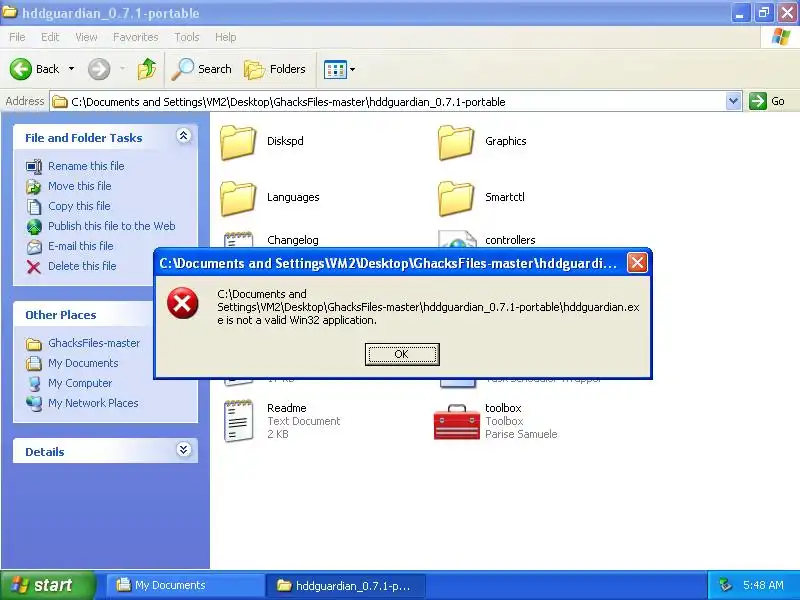Select the Readme text document icon

click(238, 421)
